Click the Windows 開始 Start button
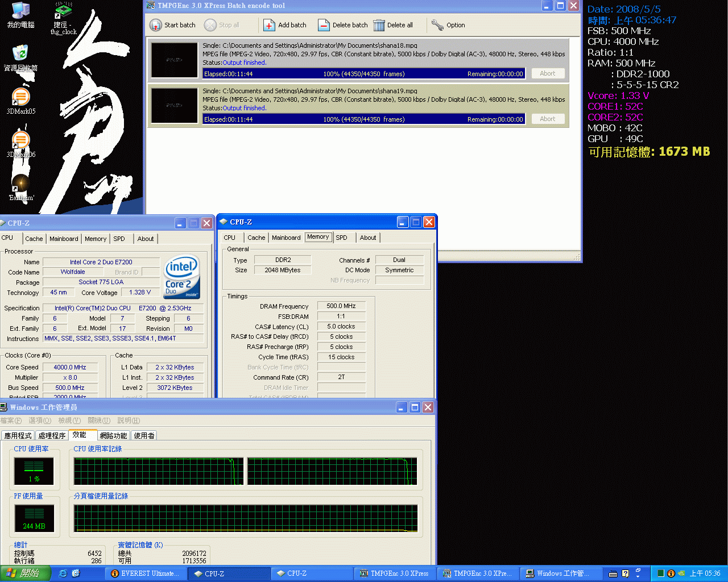The height and width of the screenshot is (582, 728). pyautogui.click(x=25, y=573)
